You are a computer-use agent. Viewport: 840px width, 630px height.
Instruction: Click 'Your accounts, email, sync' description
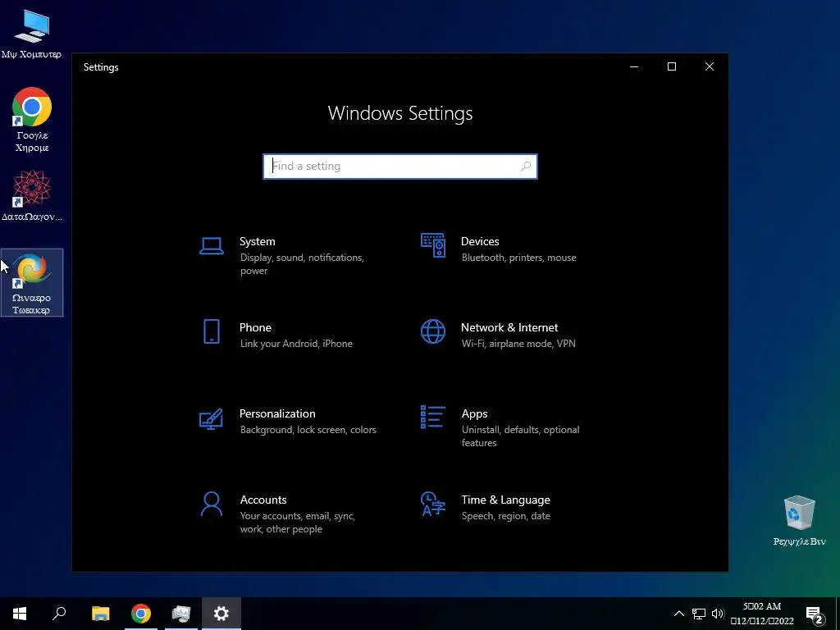click(297, 523)
